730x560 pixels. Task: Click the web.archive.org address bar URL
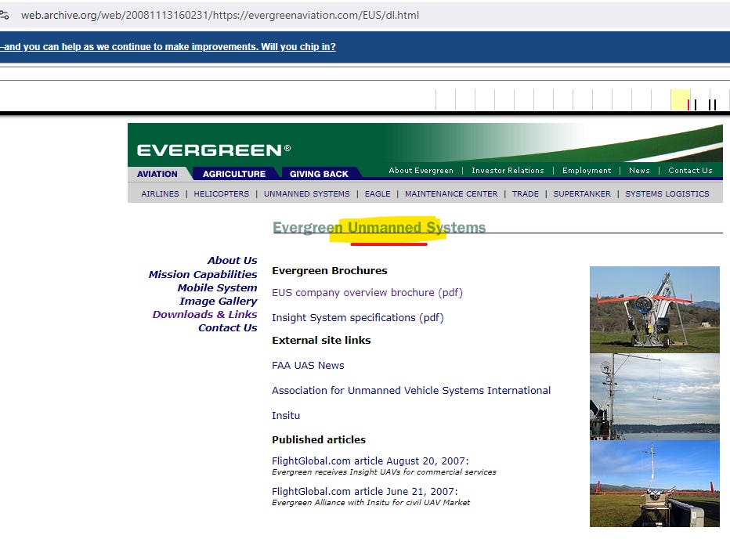(220, 15)
